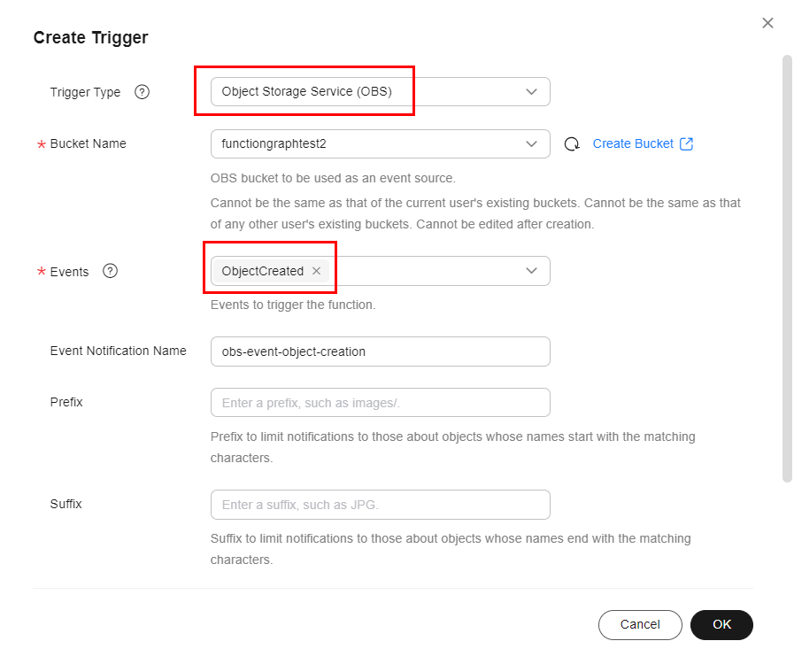Open the Create Bucket link
Screen dimensions: 794x672
pos(632,144)
